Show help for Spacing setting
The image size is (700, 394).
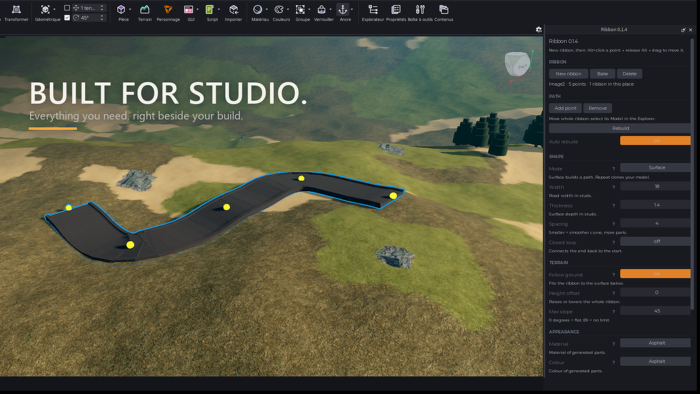pos(613,224)
